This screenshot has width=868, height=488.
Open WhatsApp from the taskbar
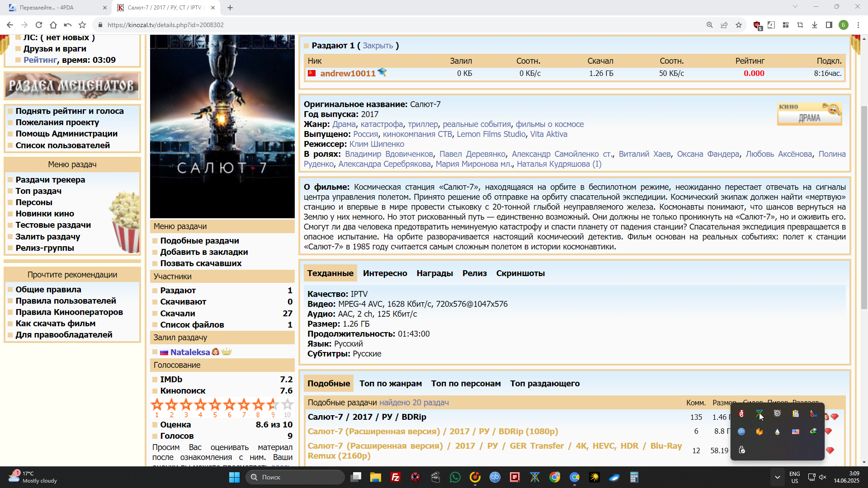click(x=455, y=477)
